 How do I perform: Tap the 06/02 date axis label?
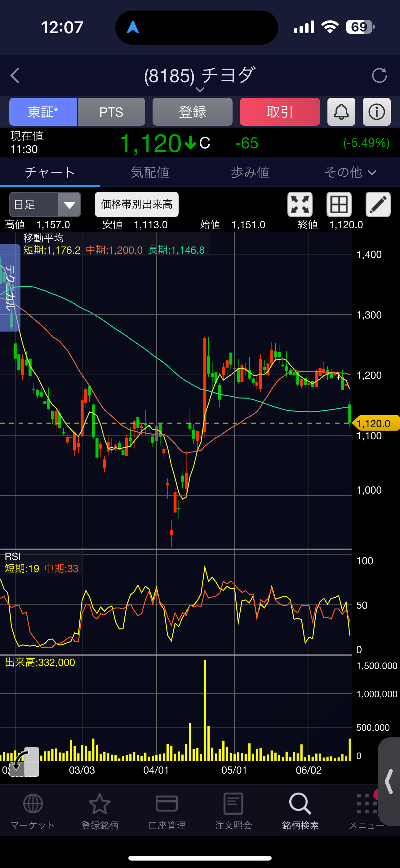pos(309,770)
